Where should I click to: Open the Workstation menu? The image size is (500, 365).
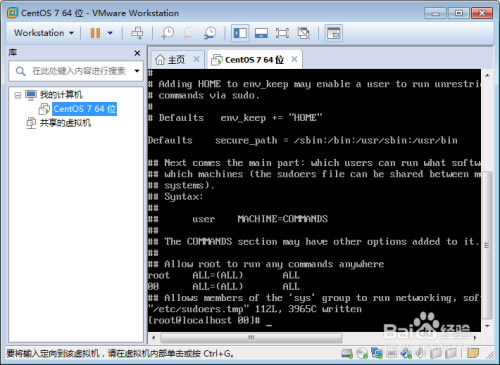coord(44,33)
